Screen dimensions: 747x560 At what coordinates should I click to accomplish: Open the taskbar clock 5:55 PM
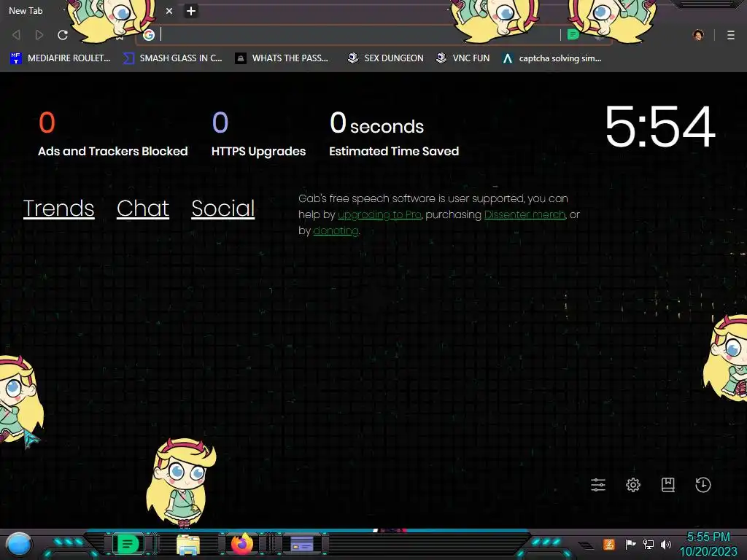coord(708,544)
